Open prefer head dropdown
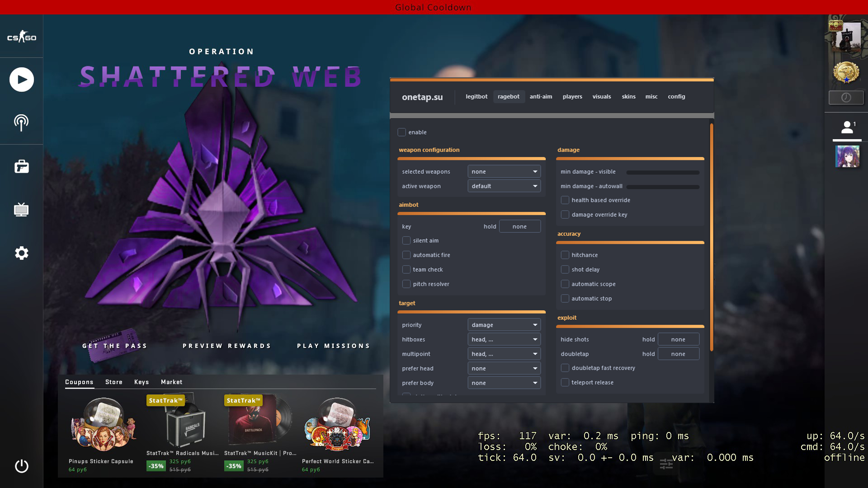This screenshot has height=488, width=868. click(504, 368)
